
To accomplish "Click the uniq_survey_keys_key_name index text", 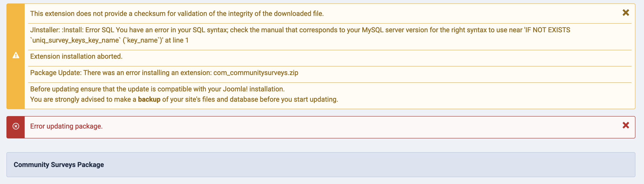I will pyautogui.click(x=75, y=40).
